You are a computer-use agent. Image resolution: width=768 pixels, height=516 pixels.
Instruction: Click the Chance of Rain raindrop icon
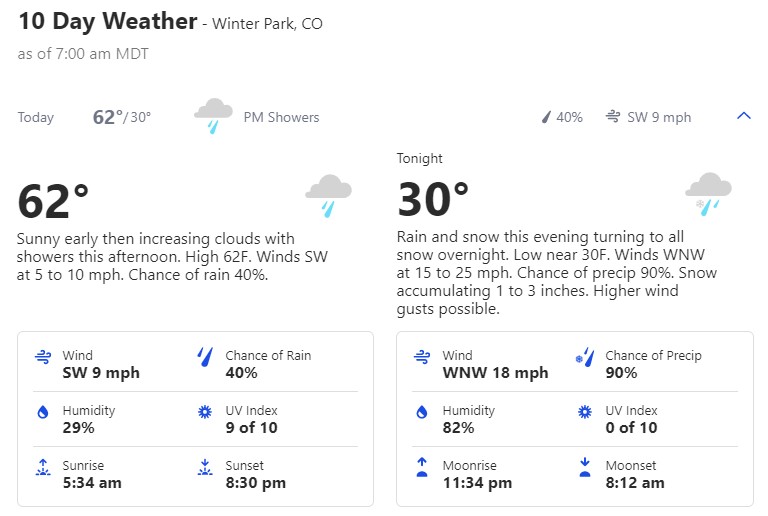point(205,356)
